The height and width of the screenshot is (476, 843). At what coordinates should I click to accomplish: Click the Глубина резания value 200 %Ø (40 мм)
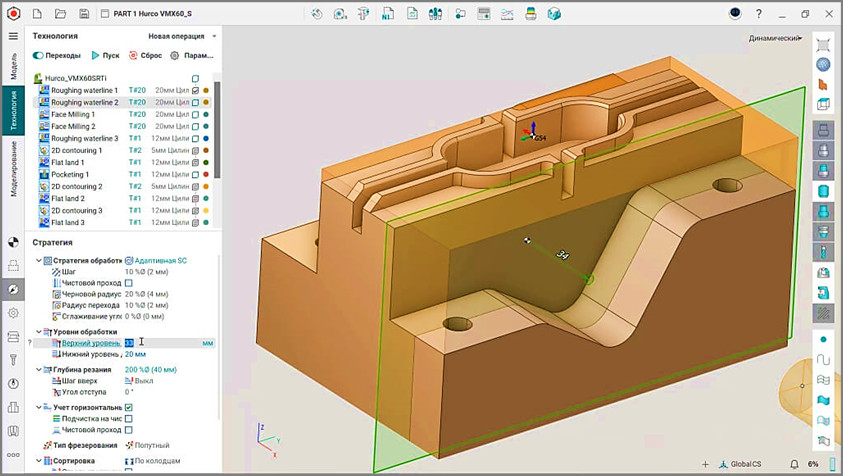click(151, 370)
